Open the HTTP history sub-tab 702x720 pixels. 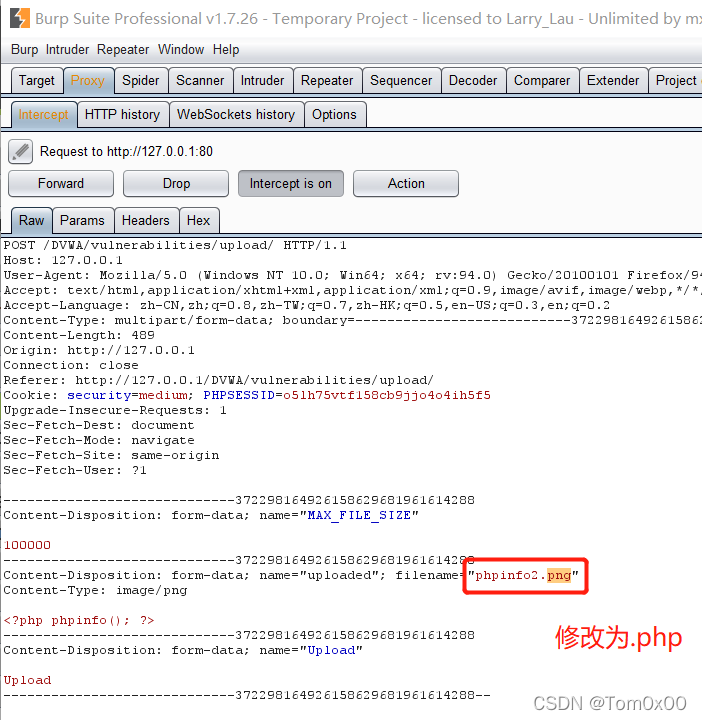(x=123, y=115)
